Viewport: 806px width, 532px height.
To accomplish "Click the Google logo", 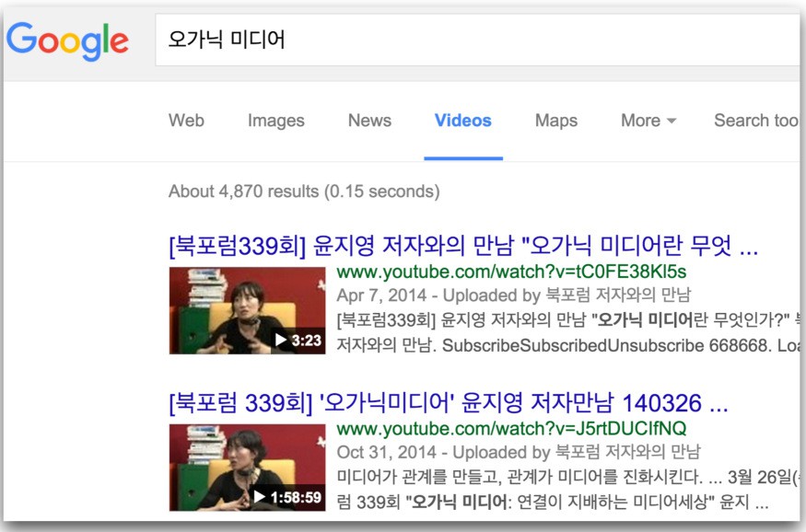I will 67,40.
